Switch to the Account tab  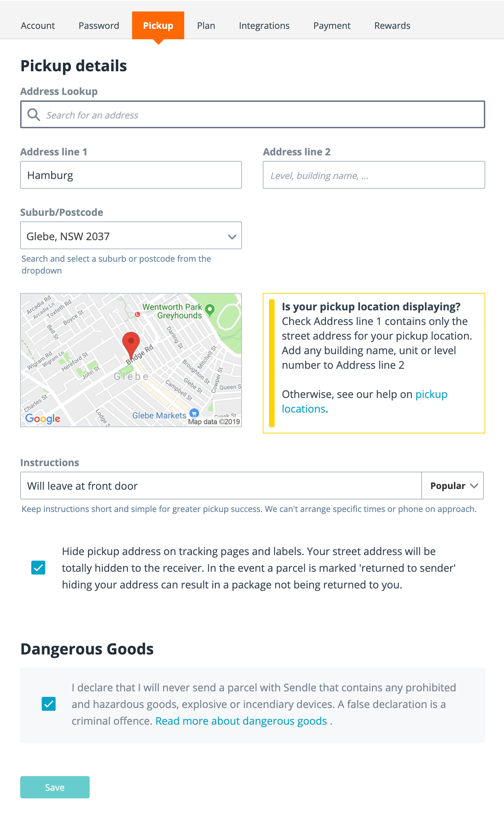tap(38, 25)
